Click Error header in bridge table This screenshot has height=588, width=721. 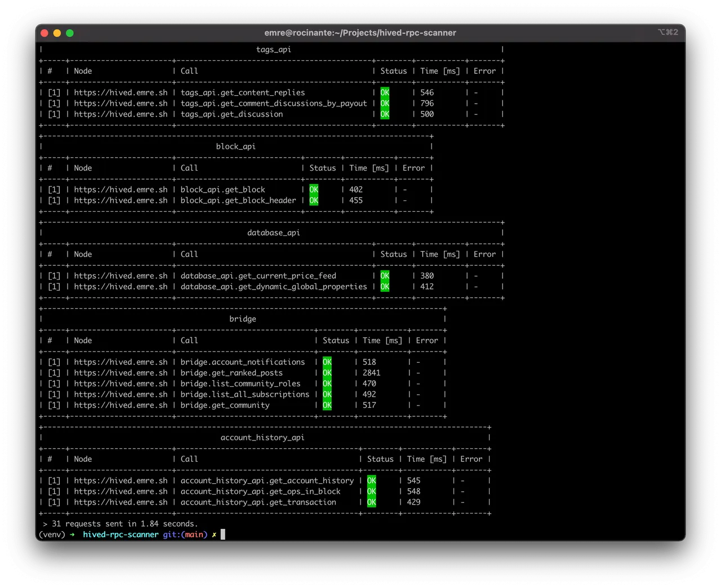pyautogui.click(x=427, y=340)
